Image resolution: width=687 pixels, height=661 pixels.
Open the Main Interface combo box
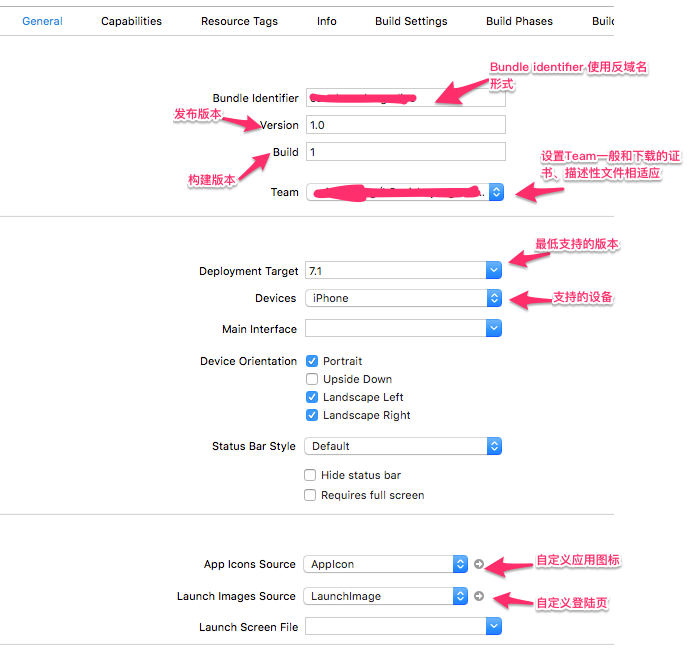click(493, 328)
